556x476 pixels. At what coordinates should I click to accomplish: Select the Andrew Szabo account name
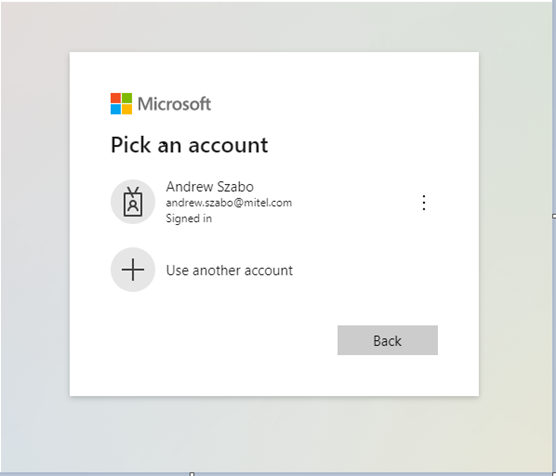point(210,187)
